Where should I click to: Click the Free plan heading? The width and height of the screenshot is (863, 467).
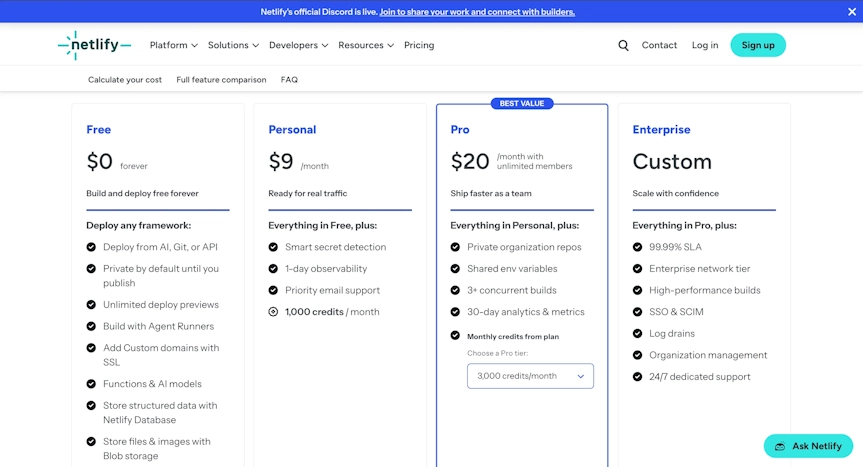coord(99,130)
